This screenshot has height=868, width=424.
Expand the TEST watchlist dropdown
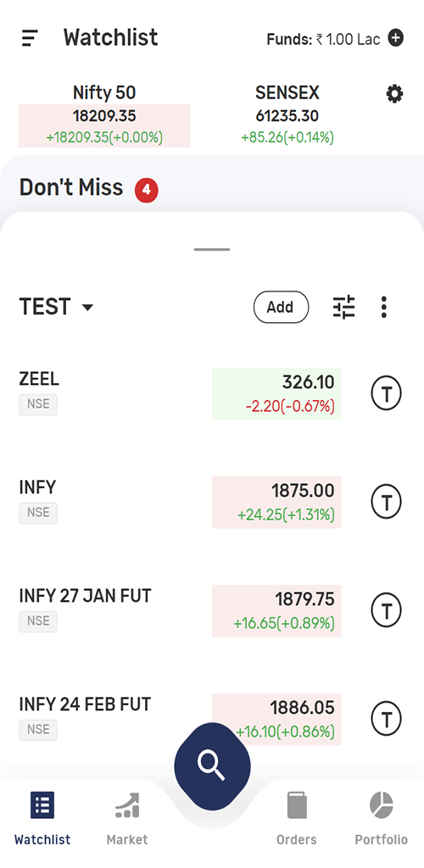click(x=57, y=307)
